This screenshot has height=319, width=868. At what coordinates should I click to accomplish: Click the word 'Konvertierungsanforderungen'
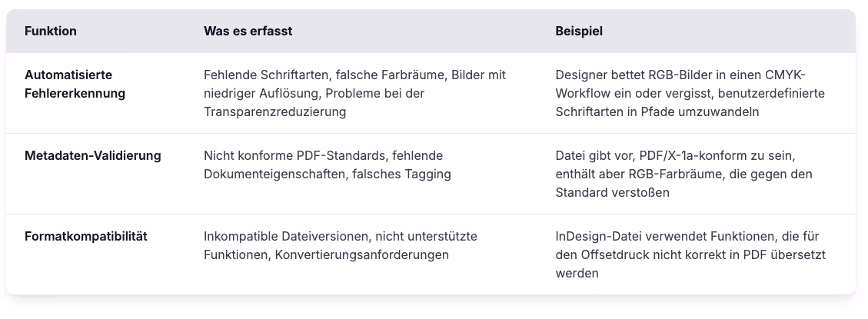tap(361, 254)
